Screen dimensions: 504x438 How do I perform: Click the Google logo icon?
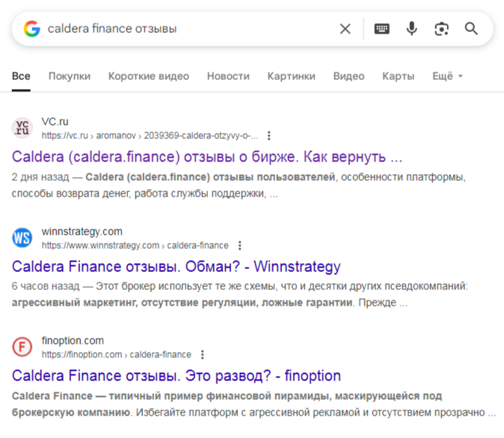[31, 29]
